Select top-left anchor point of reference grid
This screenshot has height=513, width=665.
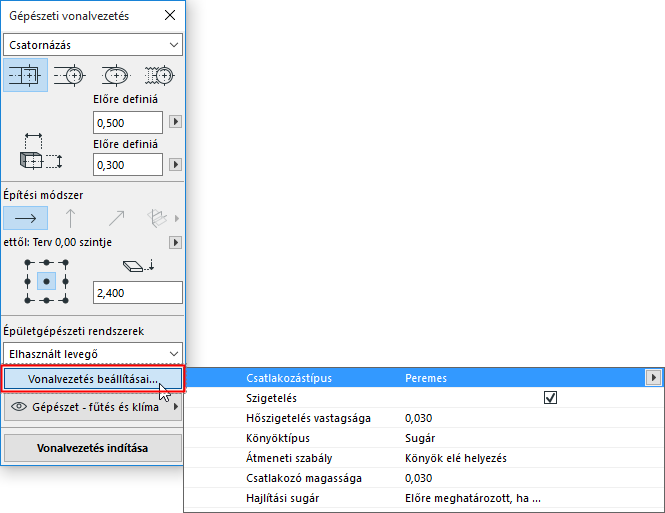(x=28, y=263)
